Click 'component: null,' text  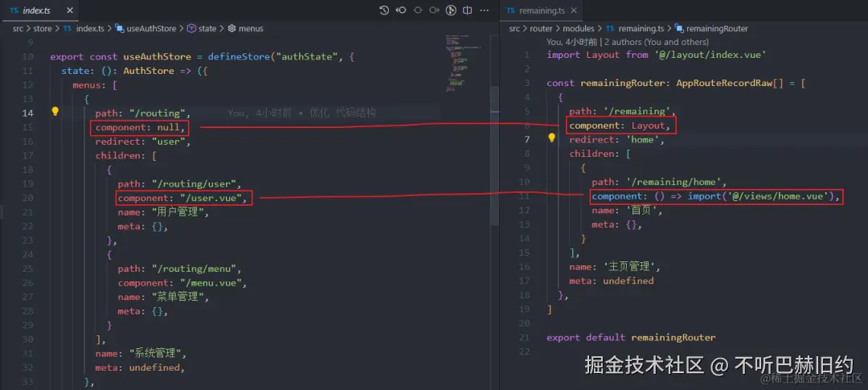(140, 127)
